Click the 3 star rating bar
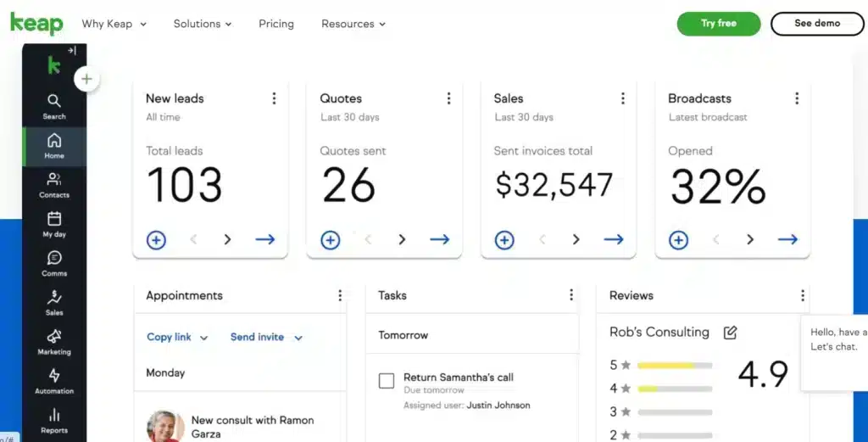The width and height of the screenshot is (868, 442). click(675, 412)
